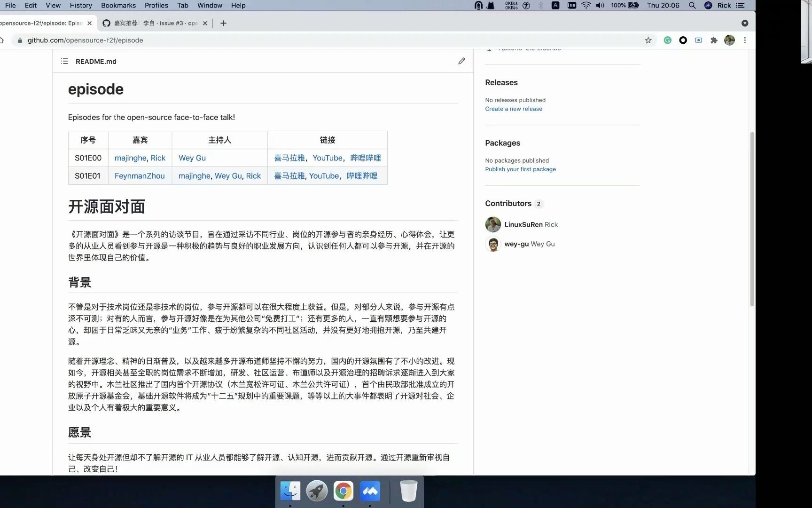Open the Window menu
This screenshot has height=508, width=812.
coord(210,5)
